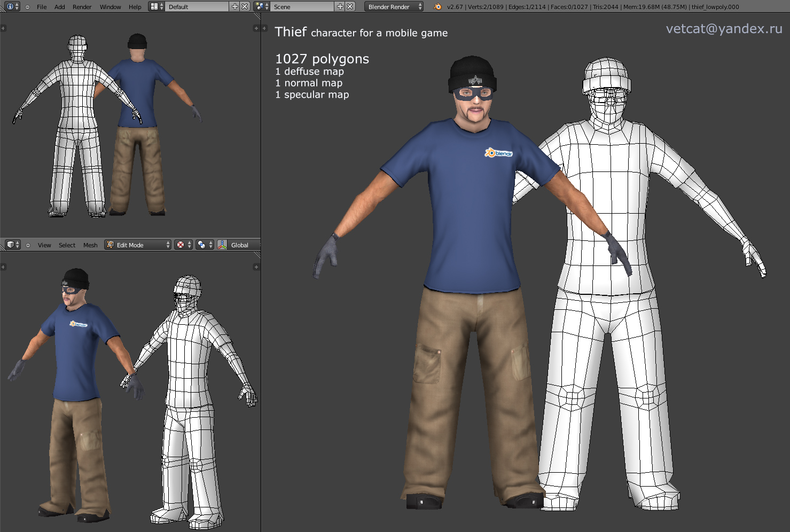Open the Info editor type selector
The image size is (790, 532).
(13, 6)
